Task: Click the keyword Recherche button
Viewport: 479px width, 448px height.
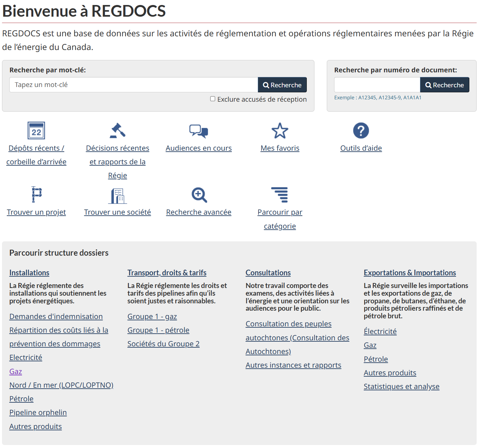Action: coord(282,85)
